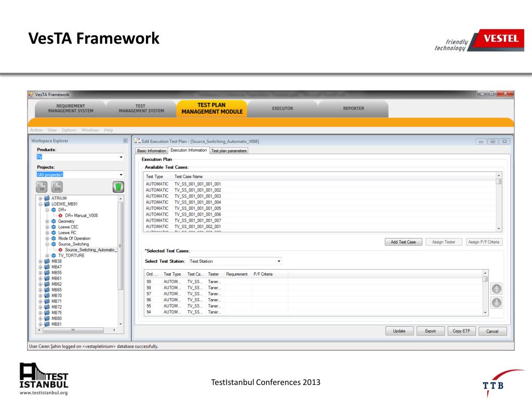
Task: Click Edit Execution Test Plan window icon
Action: (x=137, y=141)
